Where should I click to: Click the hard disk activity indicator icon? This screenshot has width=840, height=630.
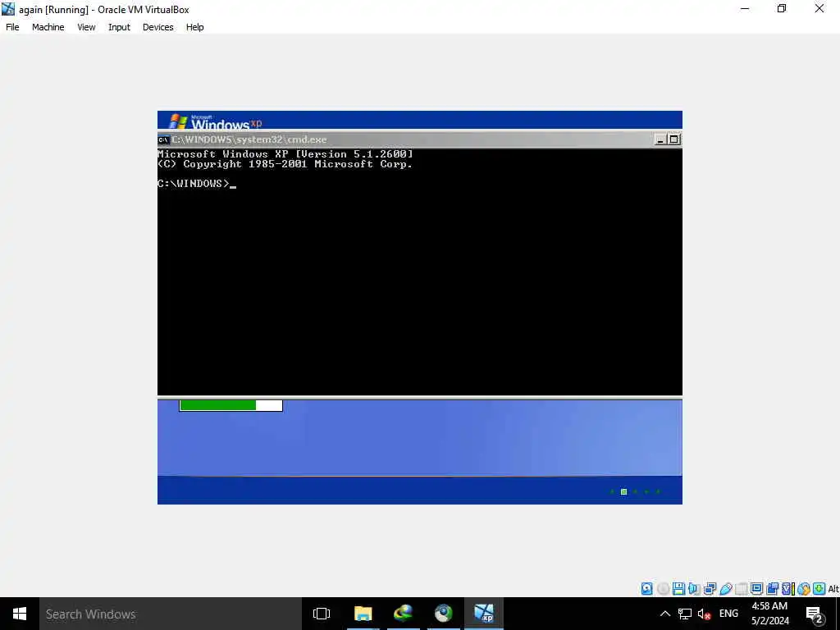[x=647, y=589]
